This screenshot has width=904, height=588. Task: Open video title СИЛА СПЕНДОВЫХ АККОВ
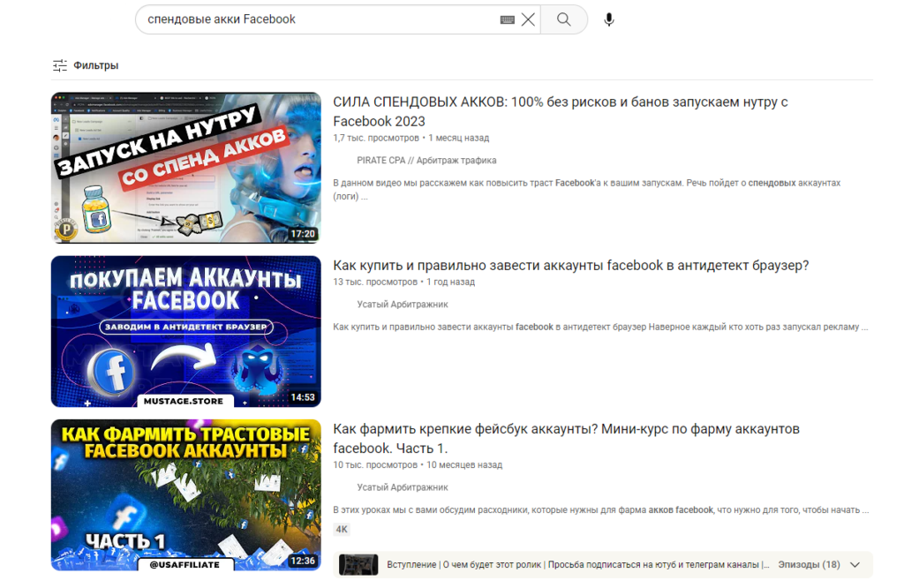pyautogui.click(x=561, y=111)
